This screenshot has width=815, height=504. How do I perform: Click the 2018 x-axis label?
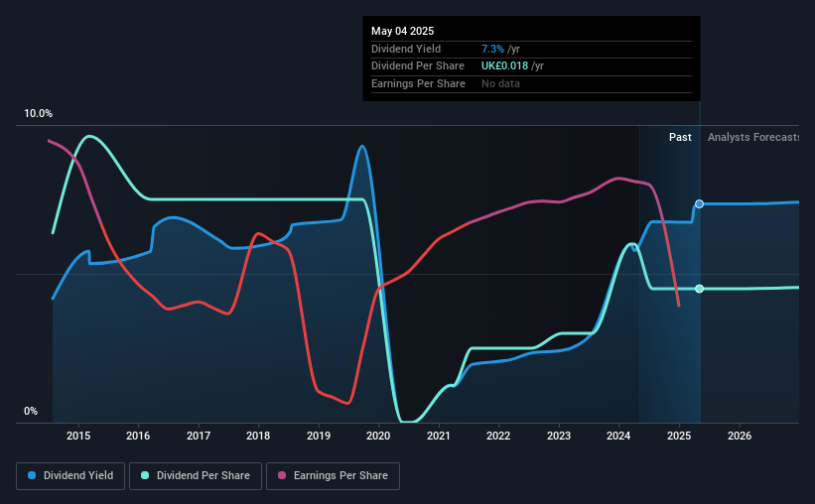click(258, 436)
